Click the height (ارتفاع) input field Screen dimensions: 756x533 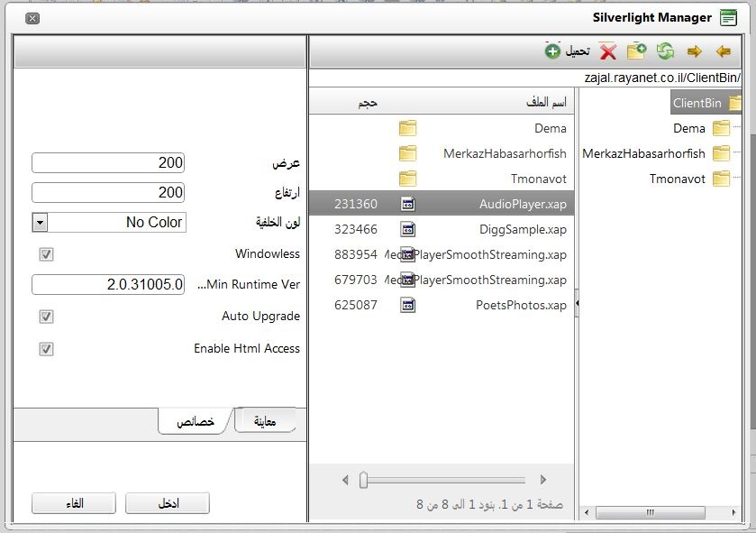coord(108,192)
